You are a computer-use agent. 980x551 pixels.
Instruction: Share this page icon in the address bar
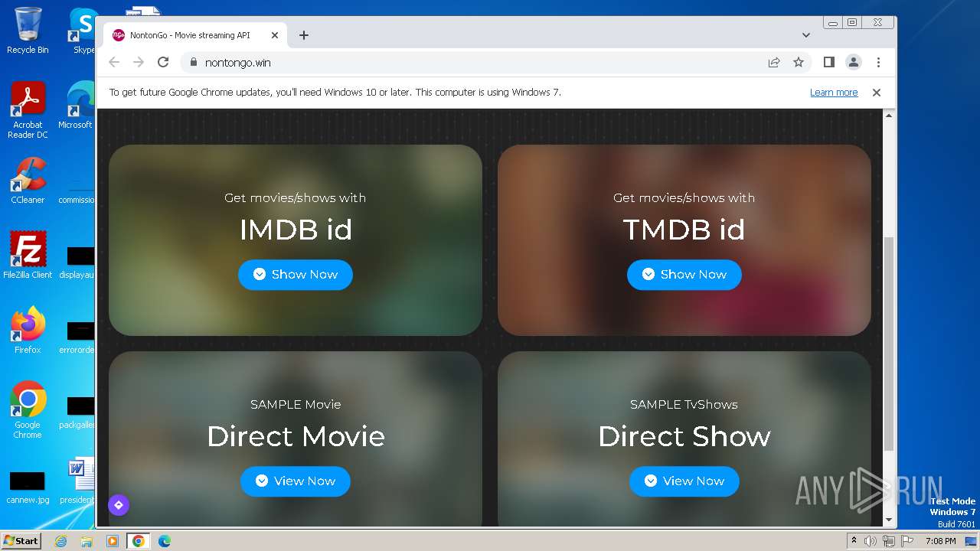coord(774,63)
